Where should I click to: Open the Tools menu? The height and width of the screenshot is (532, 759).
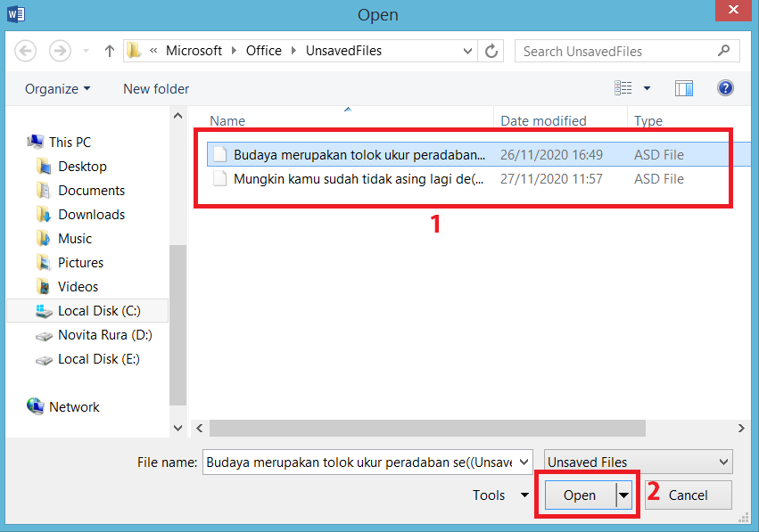(500, 495)
